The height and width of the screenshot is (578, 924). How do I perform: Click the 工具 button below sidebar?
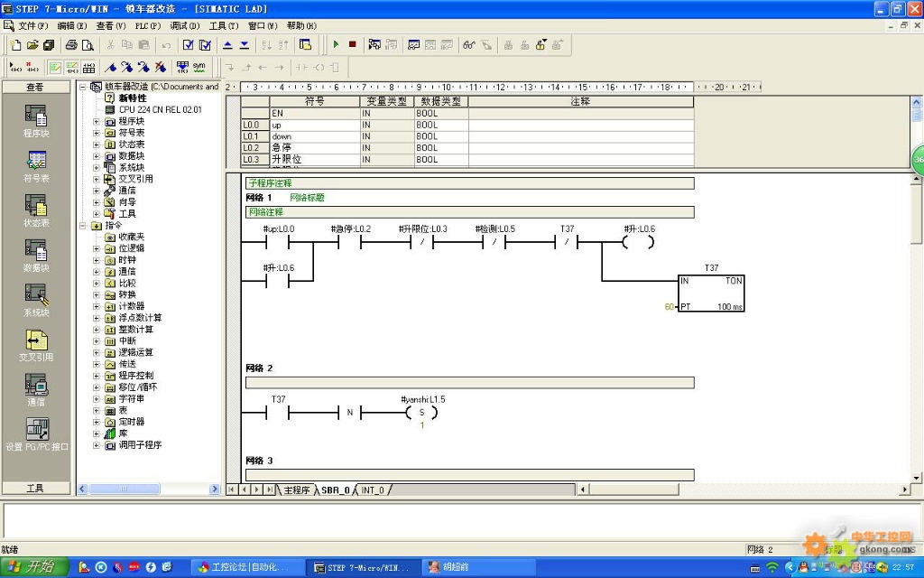35,489
